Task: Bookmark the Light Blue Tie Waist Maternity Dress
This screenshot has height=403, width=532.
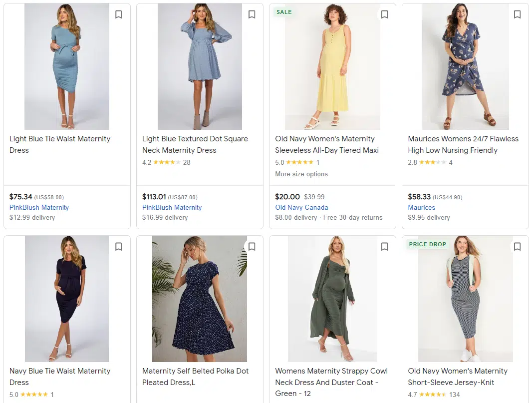Action: [x=118, y=14]
